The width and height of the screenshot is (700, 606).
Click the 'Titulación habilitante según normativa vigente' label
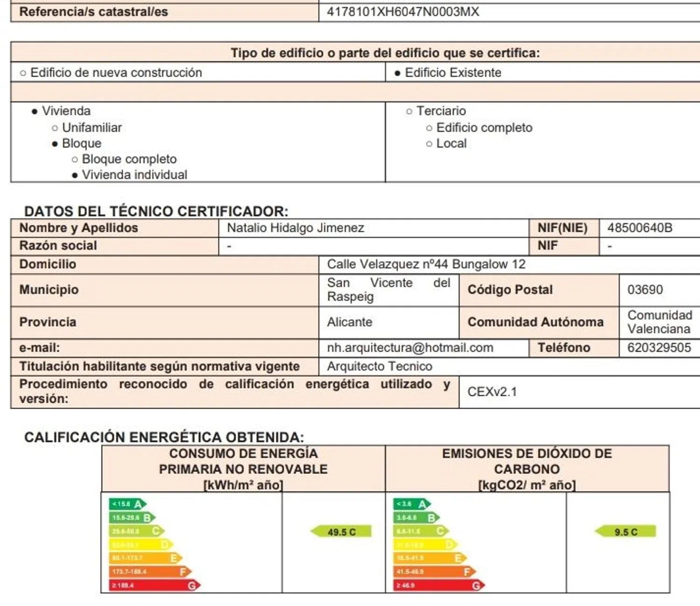pyautogui.click(x=159, y=366)
